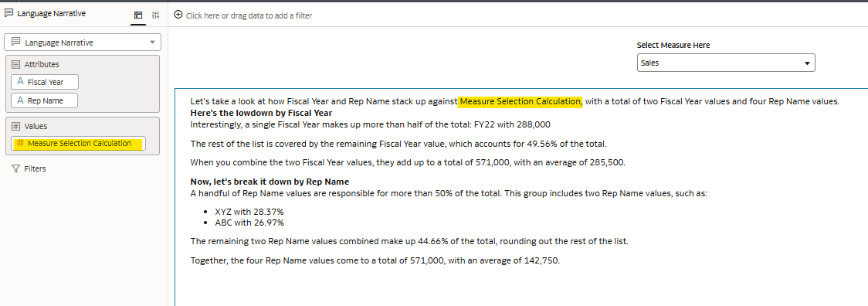Image resolution: width=868 pixels, height=306 pixels.
Task: Click the hash icon on Measure Selection Calculation
Action: tap(21, 144)
